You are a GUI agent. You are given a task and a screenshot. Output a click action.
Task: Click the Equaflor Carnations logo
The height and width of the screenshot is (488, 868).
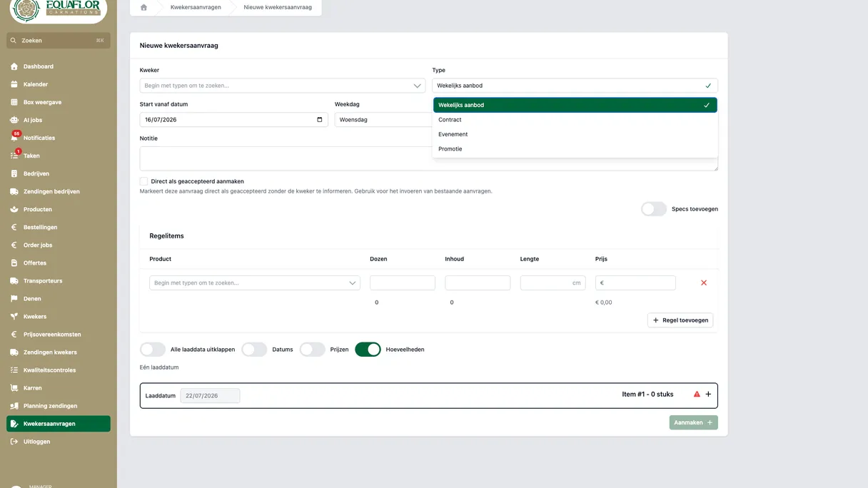coord(59,8)
